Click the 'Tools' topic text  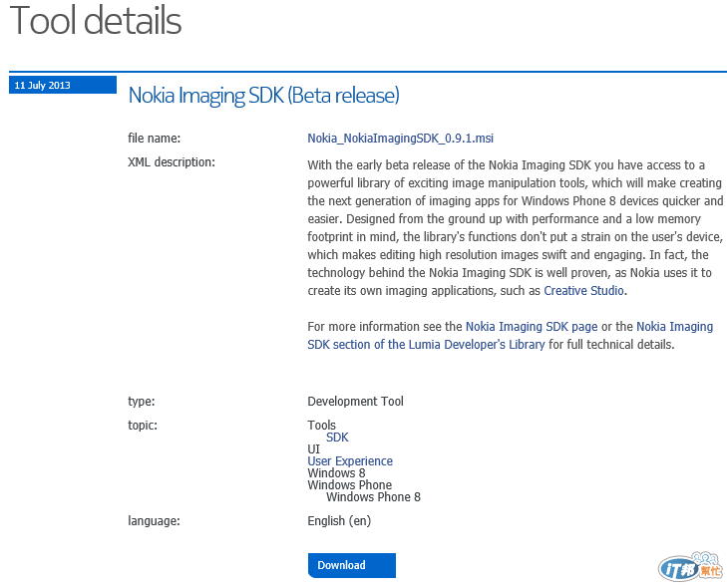[x=321, y=425]
